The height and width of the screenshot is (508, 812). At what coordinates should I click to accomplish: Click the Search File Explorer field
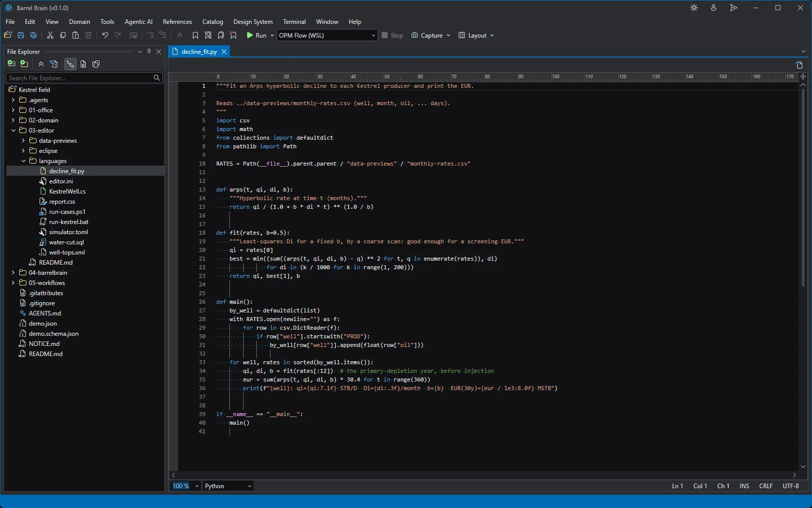[x=84, y=78]
